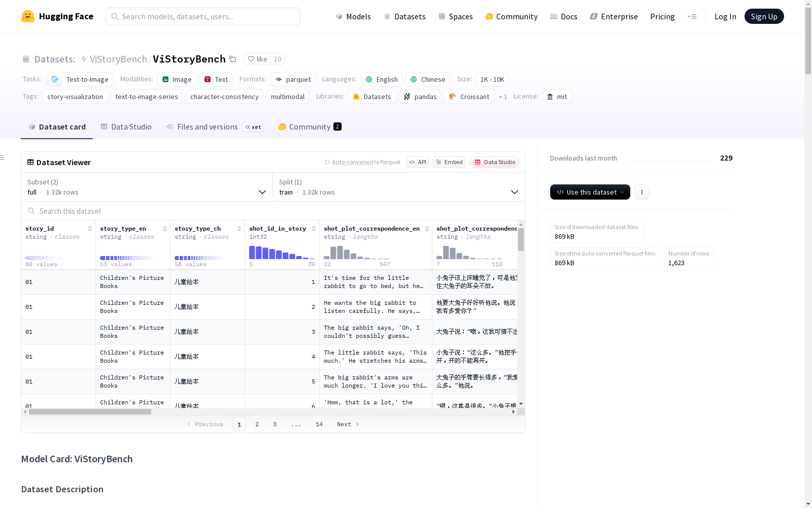The width and height of the screenshot is (812, 508).
Task: Click the Text-to-Image task tag
Action: pos(80,79)
